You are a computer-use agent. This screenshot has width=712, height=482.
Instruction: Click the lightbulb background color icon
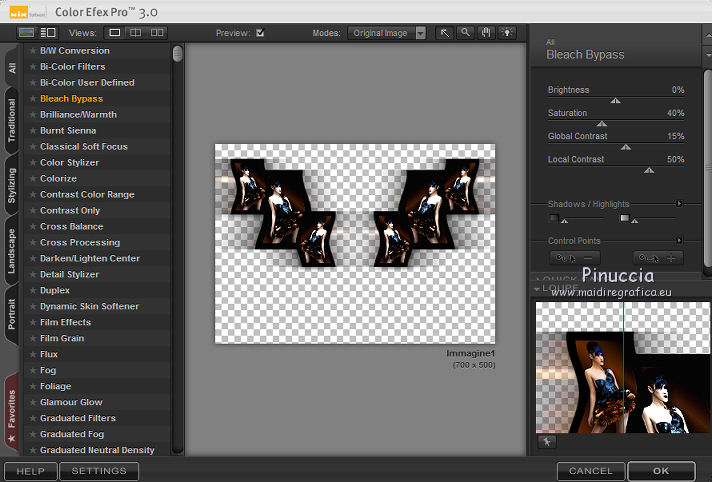(x=507, y=33)
